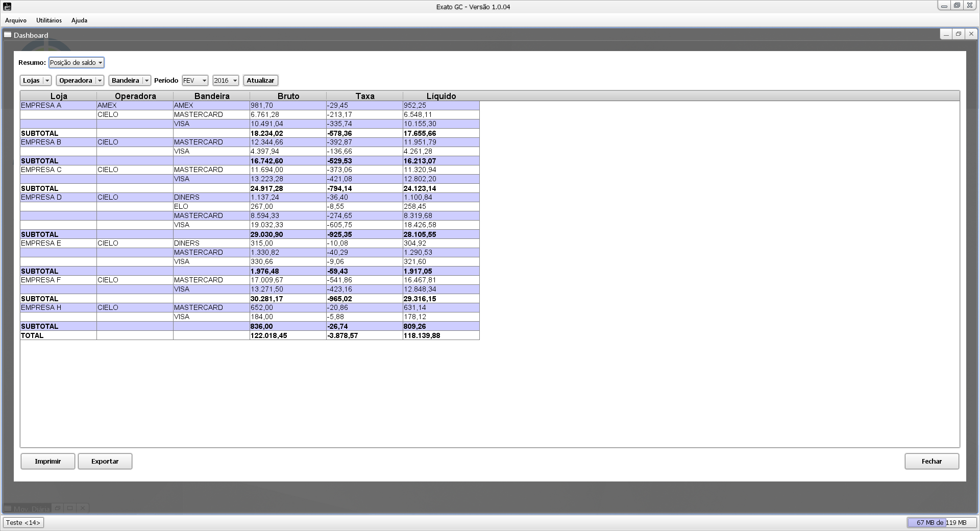Screen dimensions: 980x531
Task: Open the month dropdown showing FEV
Action: click(195, 80)
